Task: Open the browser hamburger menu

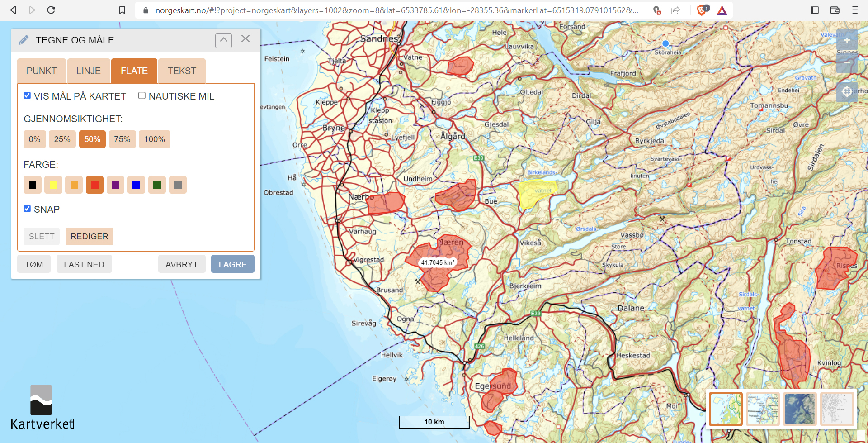Action: (x=854, y=10)
